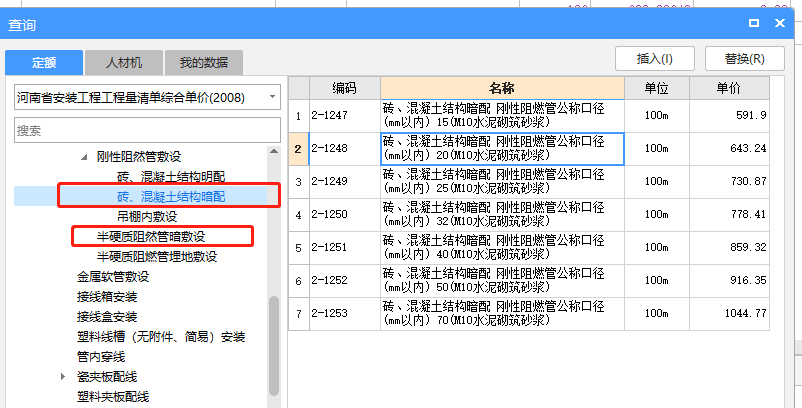
Task: Click the 替换(R) button
Action: tap(745, 59)
